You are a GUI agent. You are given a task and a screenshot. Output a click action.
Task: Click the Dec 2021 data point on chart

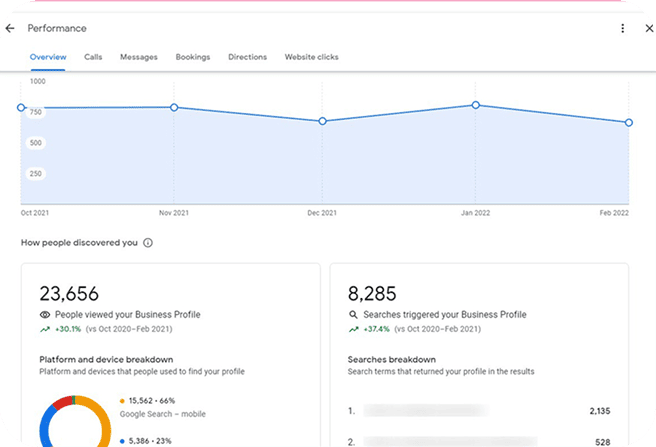point(322,121)
